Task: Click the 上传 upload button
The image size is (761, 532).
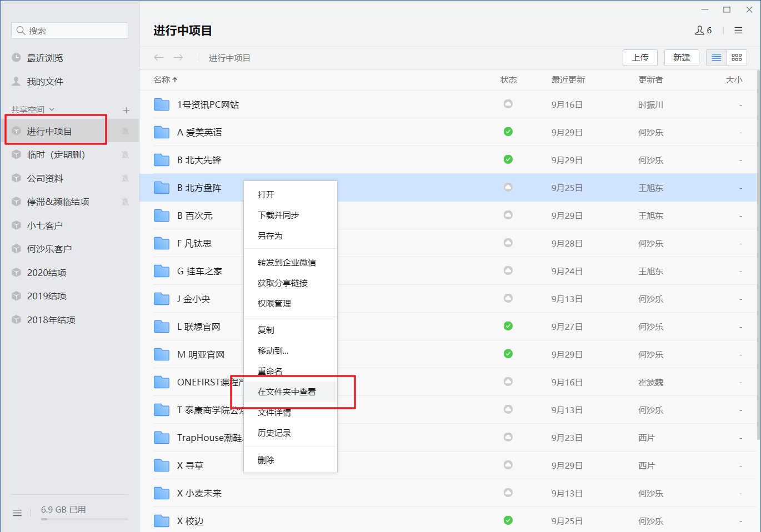Action: [x=640, y=58]
